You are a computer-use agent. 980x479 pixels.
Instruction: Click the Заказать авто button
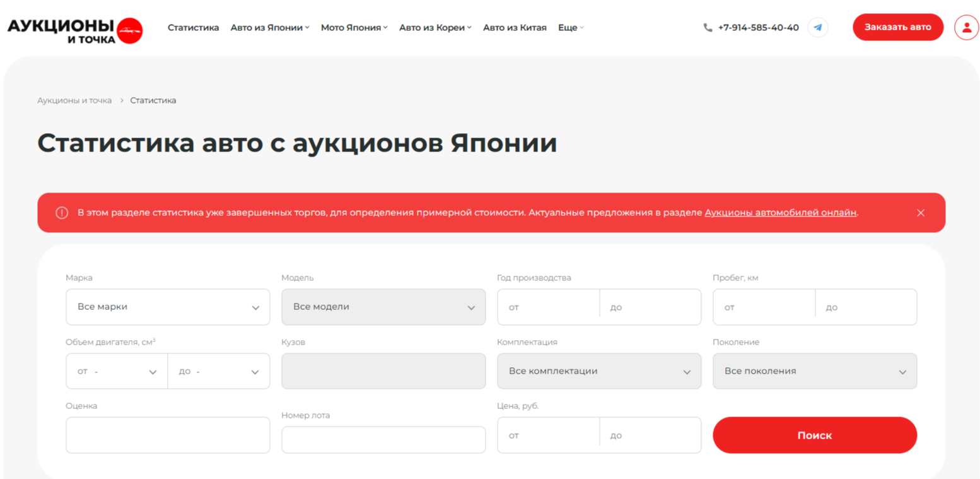coord(898,27)
